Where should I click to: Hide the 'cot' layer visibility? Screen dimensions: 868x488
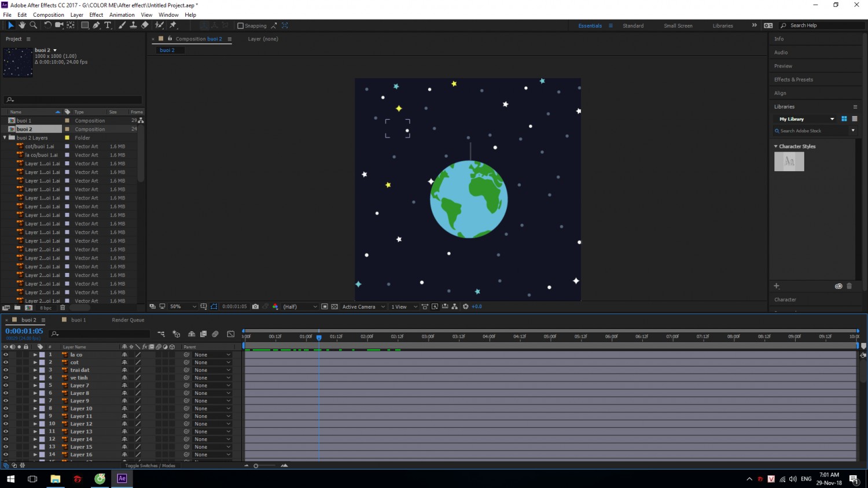coord(6,363)
